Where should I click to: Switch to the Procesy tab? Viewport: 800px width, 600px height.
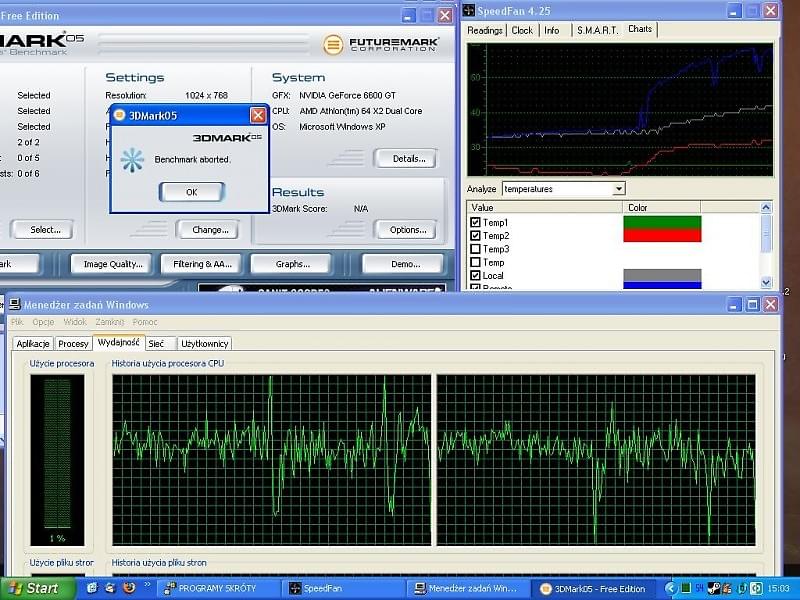coord(73,343)
